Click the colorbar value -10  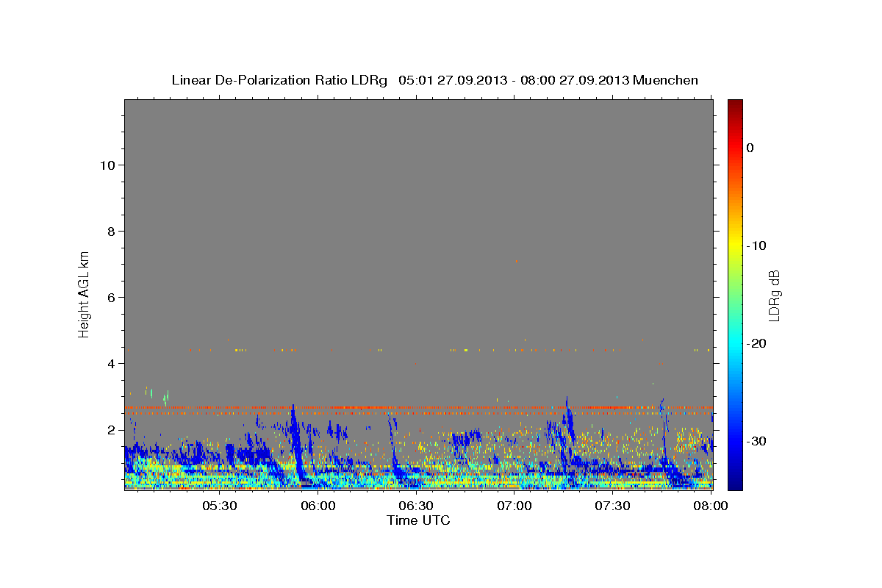tap(757, 245)
